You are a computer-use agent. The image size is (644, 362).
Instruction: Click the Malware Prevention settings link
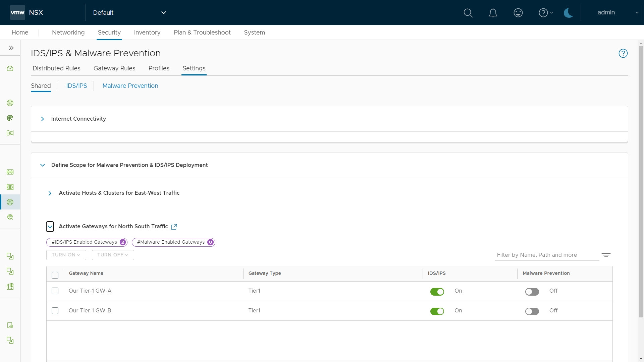click(x=130, y=86)
